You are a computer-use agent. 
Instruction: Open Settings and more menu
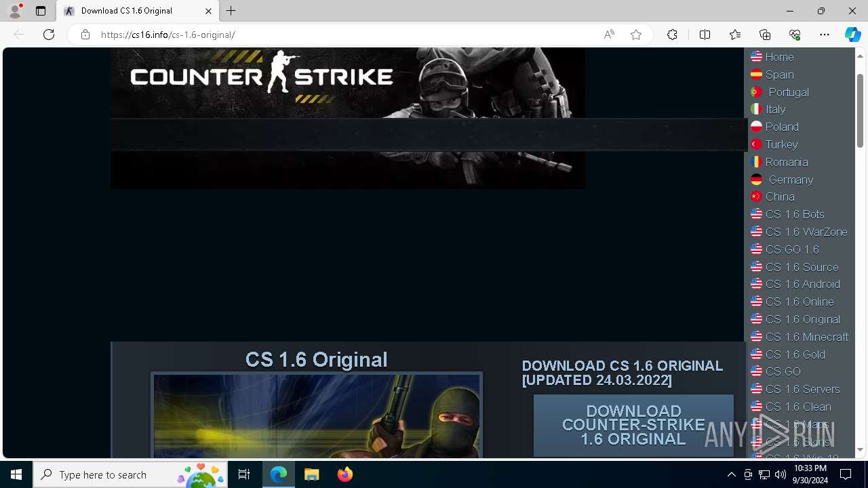pyautogui.click(x=825, y=35)
